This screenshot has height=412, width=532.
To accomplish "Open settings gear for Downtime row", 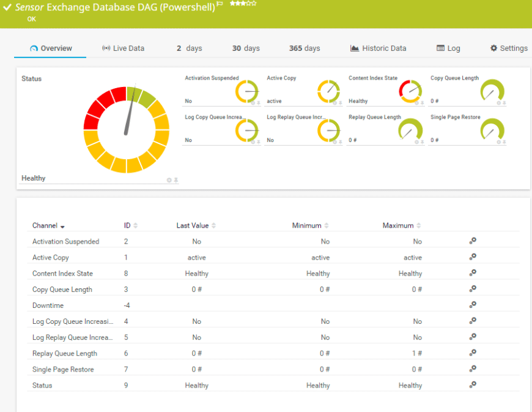I will tap(473, 305).
